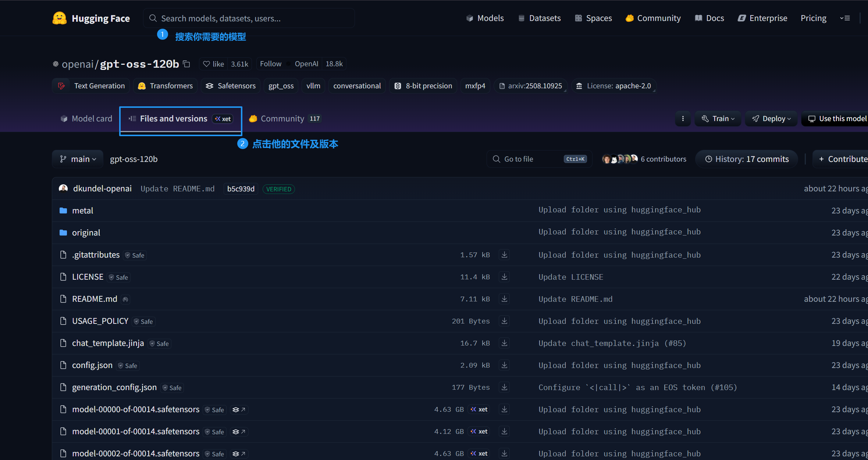Open safetensors viewer for model-00001 file
Screen dimensions: 868x460
click(x=239, y=432)
